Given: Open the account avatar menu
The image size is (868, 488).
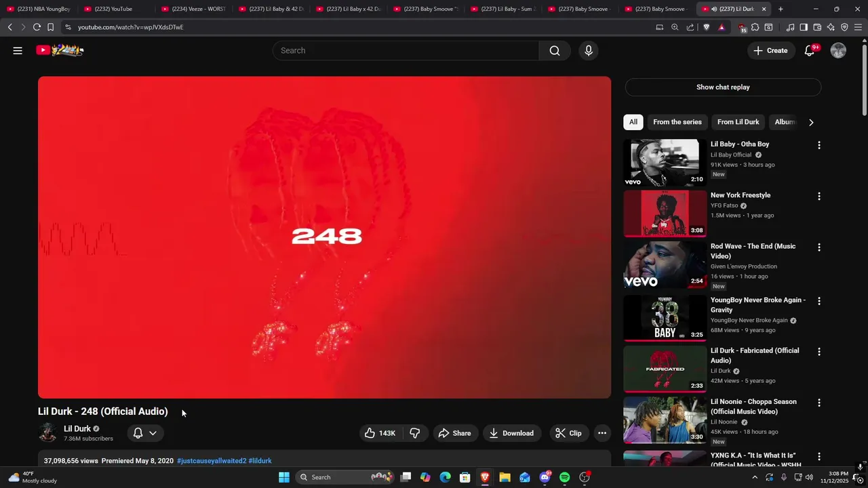Looking at the screenshot, I should click(x=838, y=50).
